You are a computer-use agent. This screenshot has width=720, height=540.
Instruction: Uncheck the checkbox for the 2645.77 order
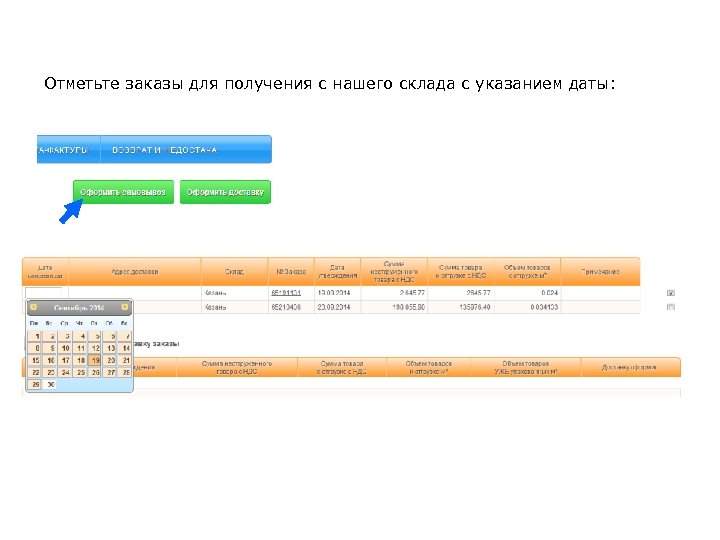[670, 292]
